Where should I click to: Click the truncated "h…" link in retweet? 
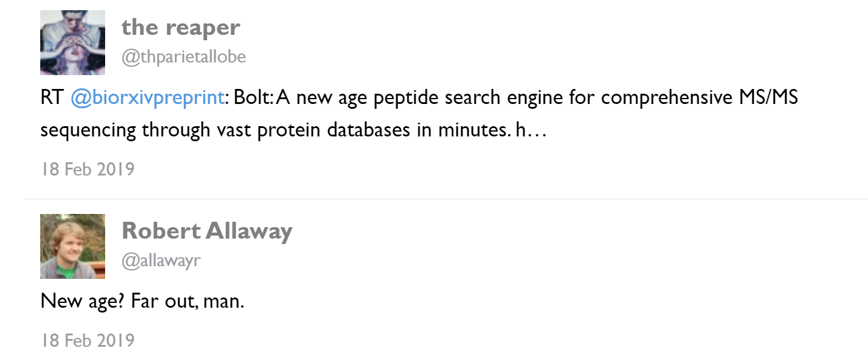coord(530,130)
